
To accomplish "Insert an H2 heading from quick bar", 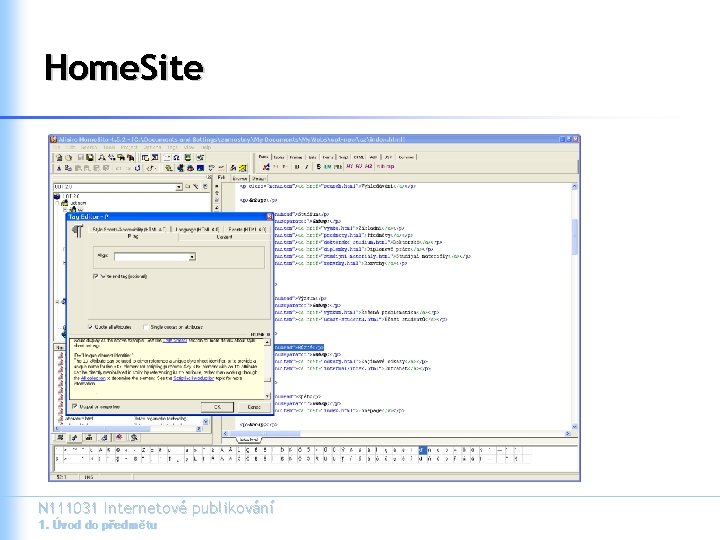I will pos(359,166).
